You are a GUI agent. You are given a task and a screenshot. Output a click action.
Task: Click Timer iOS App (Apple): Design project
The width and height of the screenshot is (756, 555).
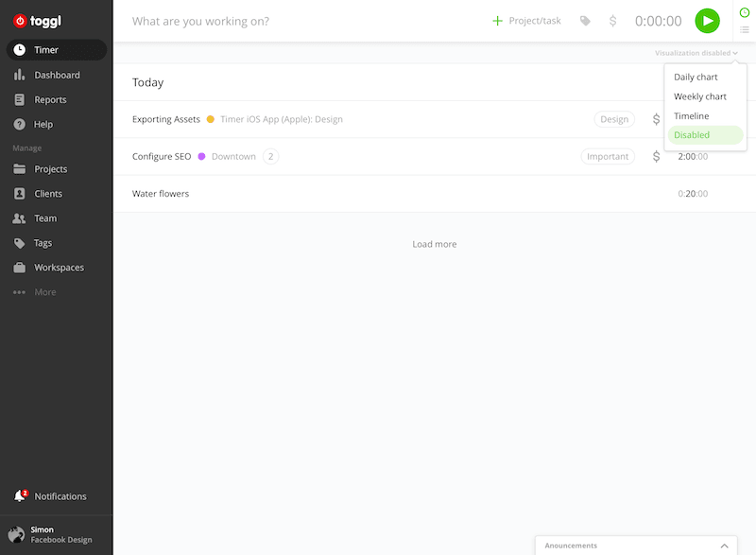[x=282, y=119]
